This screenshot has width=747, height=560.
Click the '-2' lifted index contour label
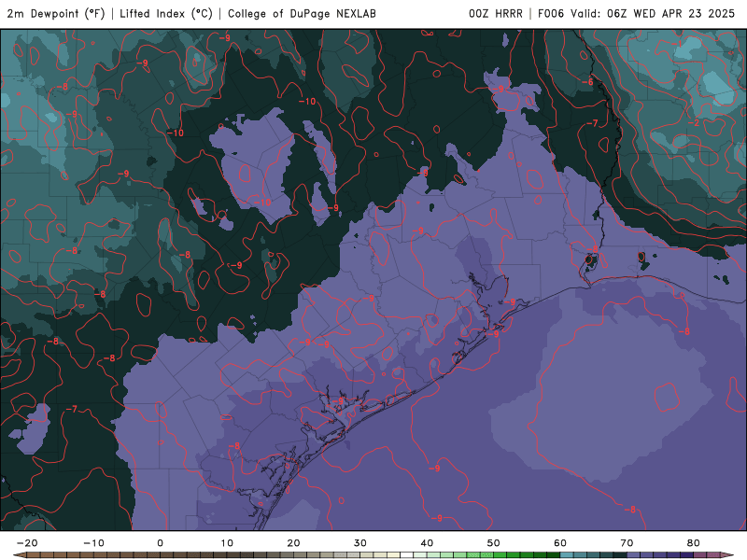[694, 123]
